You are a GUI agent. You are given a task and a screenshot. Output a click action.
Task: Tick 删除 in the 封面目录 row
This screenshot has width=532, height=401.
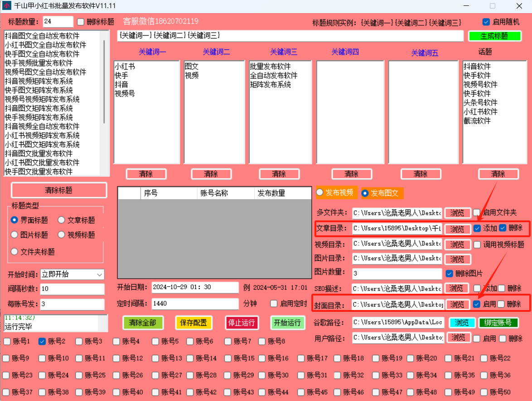point(501,304)
